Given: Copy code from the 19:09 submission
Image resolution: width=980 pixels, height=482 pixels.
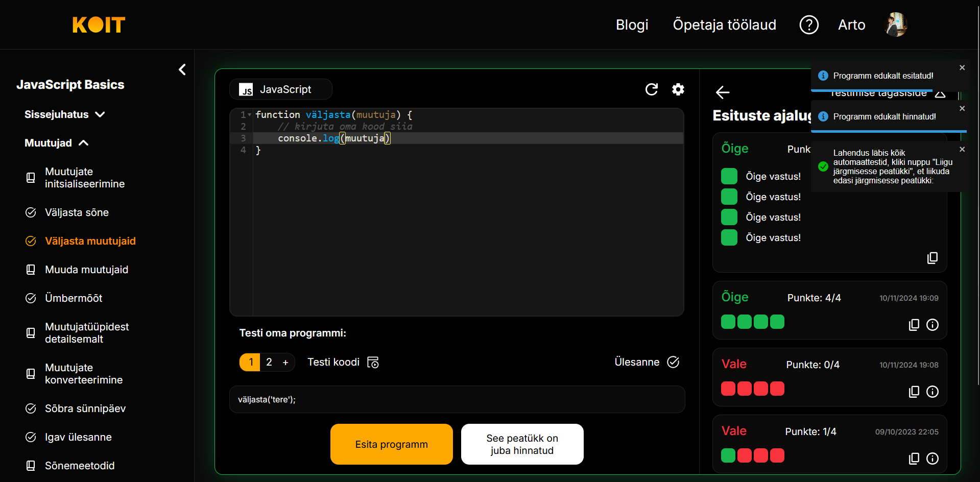Looking at the screenshot, I should coord(914,325).
